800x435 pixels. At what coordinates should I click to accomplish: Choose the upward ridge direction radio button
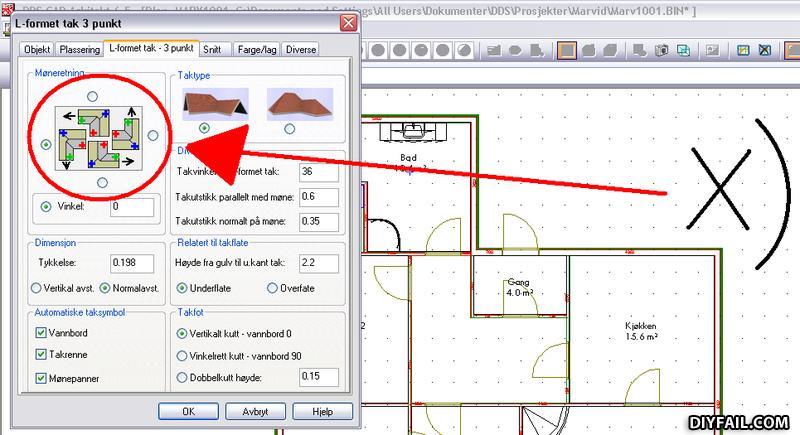tap(92, 96)
